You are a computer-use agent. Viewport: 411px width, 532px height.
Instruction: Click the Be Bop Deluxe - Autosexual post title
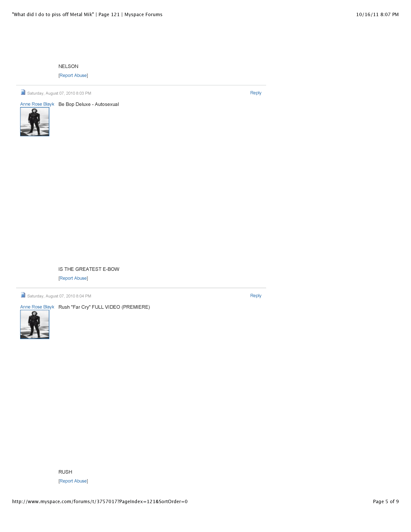tap(88, 104)
